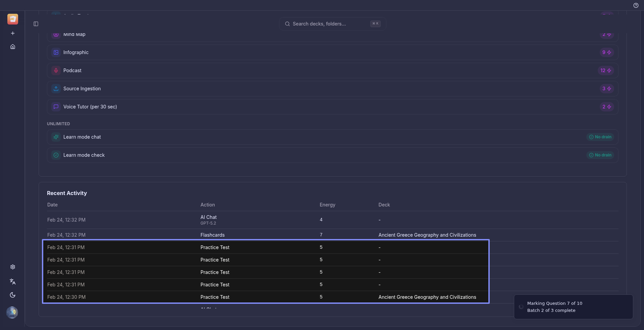This screenshot has height=330, width=644.
Task: Toggle dark mode moon icon
Action: 13,295
